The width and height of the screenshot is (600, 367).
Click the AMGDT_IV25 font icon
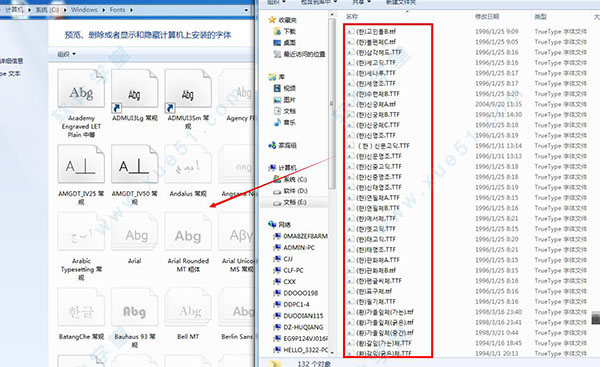pyautogui.click(x=81, y=165)
